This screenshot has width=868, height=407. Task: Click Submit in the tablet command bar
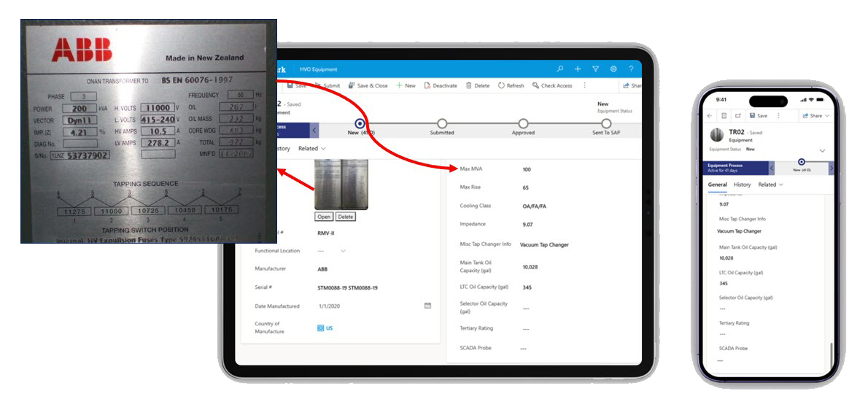[x=328, y=86]
